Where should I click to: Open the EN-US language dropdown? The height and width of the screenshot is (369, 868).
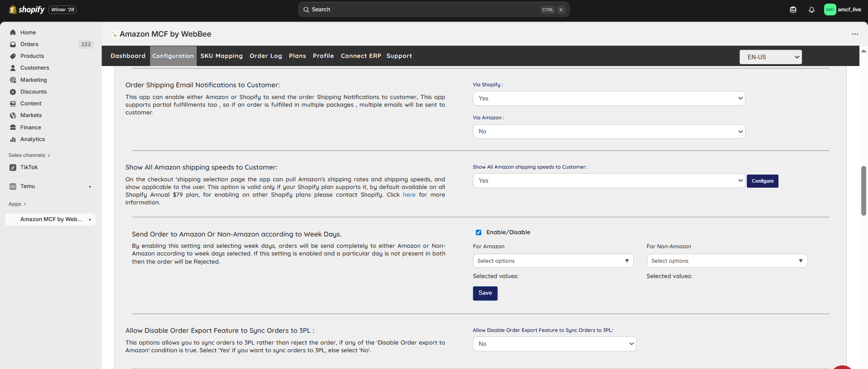(x=770, y=57)
